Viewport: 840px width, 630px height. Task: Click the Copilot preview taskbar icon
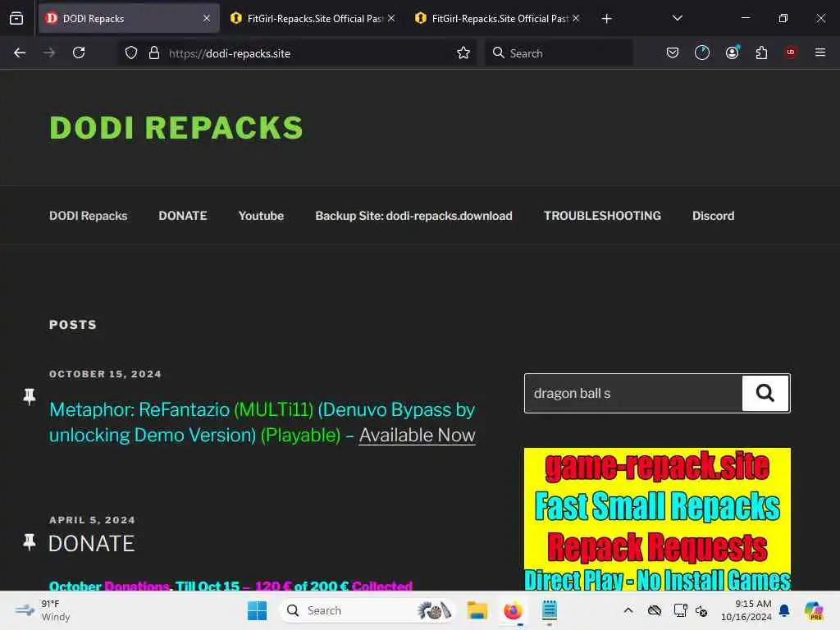(814, 610)
